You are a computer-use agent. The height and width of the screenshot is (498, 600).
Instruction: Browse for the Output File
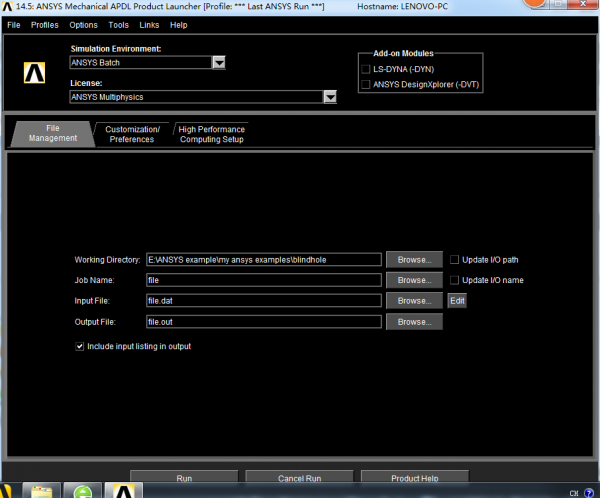coord(414,322)
